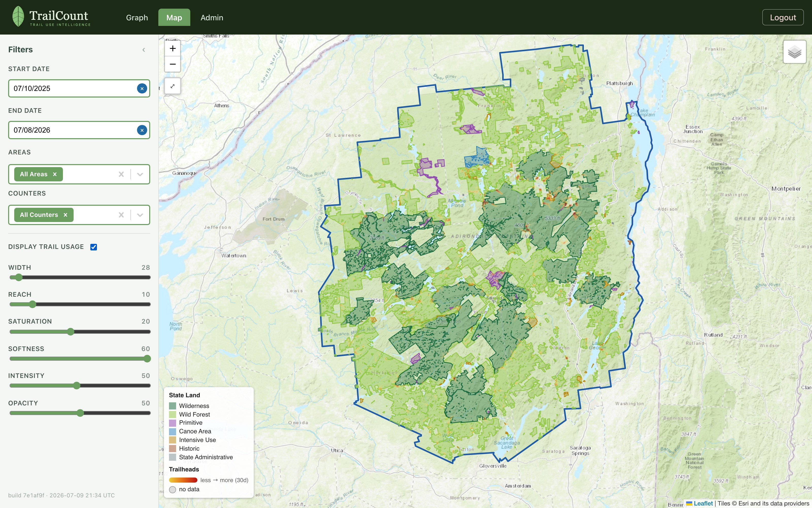Click the End Date input field

(x=79, y=130)
